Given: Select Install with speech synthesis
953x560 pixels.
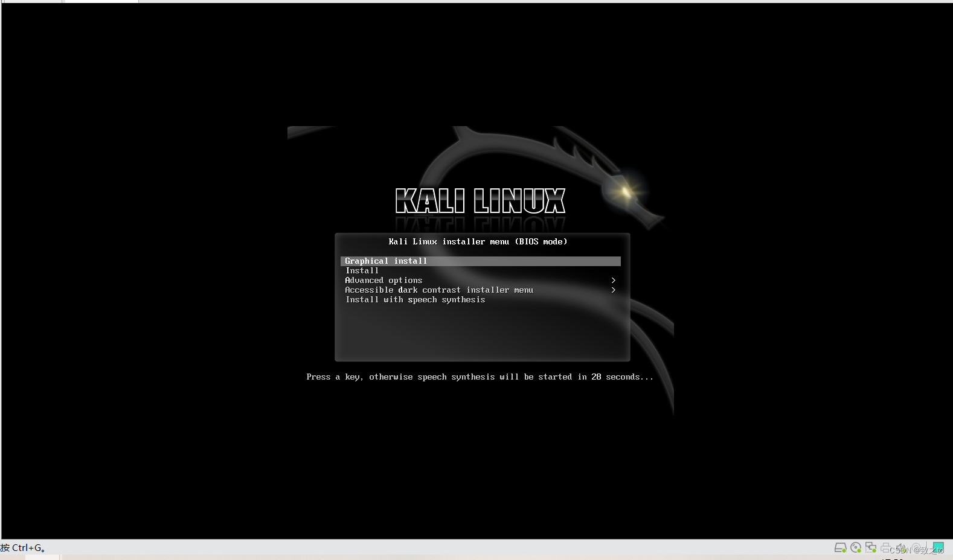Looking at the screenshot, I should (416, 300).
